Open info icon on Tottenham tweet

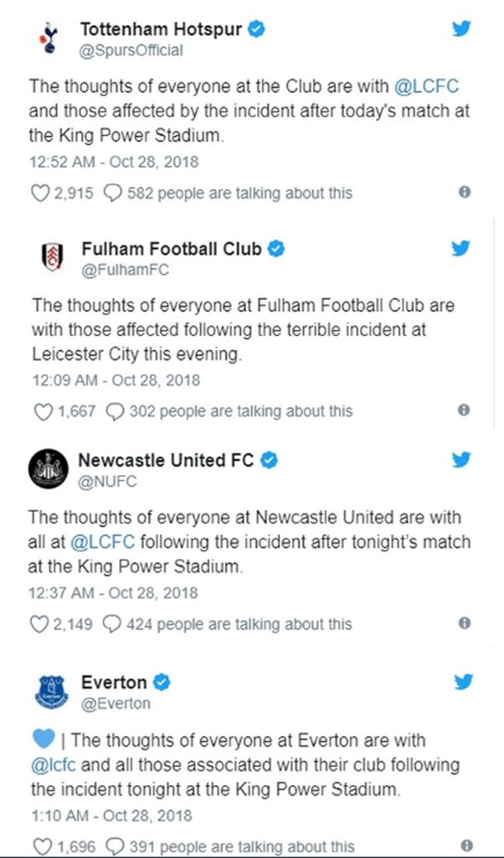click(465, 192)
